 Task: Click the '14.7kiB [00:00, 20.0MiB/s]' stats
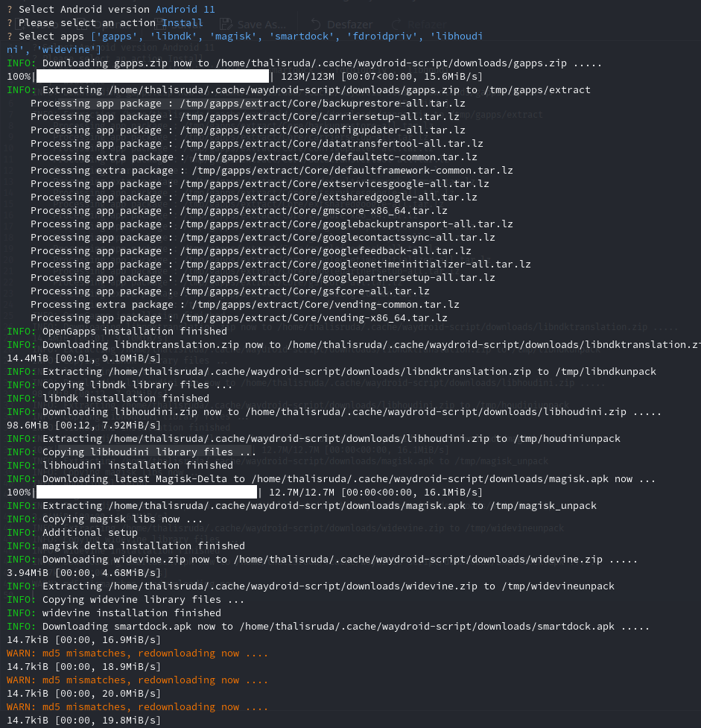click(83, 695)
